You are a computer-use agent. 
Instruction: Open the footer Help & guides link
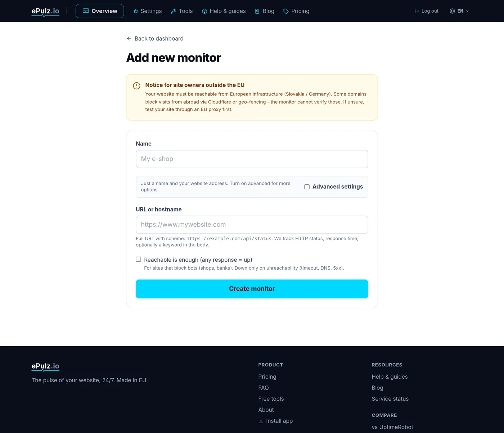390,376
